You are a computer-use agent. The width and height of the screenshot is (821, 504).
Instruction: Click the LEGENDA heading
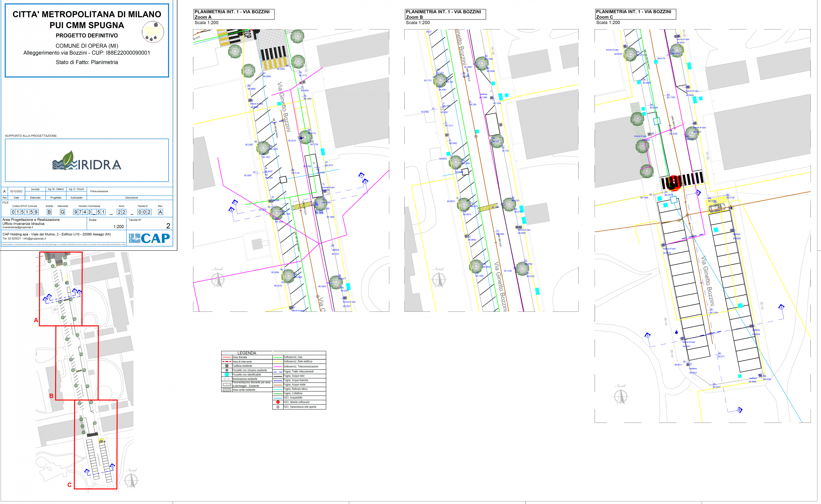247,353
